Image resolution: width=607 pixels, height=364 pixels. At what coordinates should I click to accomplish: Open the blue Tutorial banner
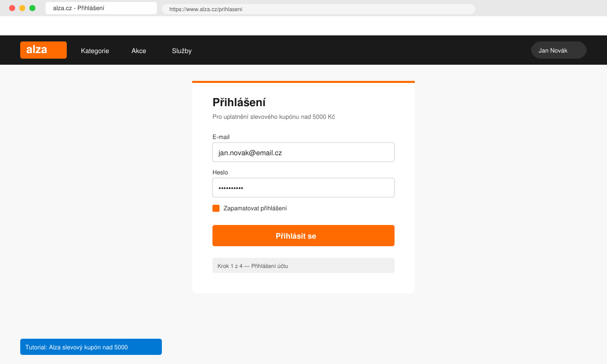tap(91, 347)
